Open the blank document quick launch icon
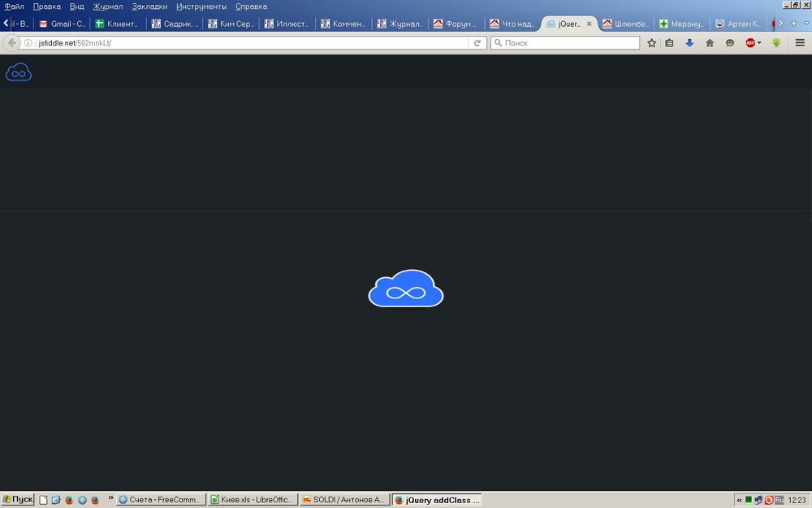The height and width of the screenshot is (508, 812). coord(44,500)
